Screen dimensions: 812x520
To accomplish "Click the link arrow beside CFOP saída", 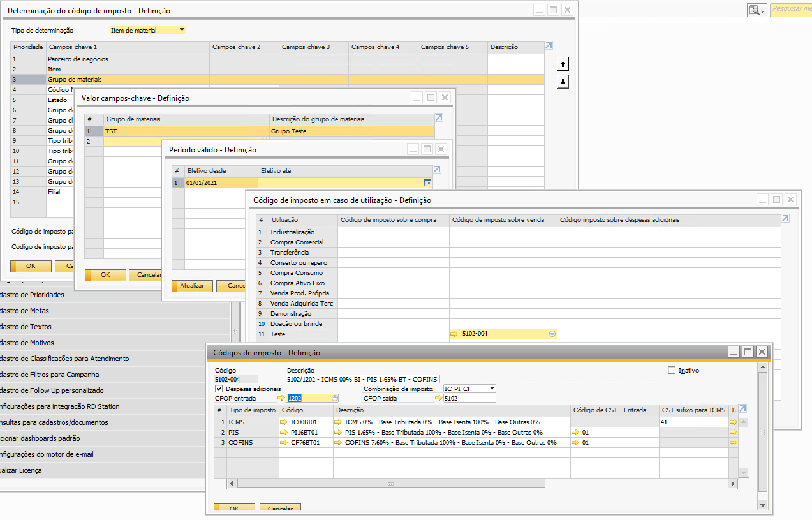I will pyautogui.click(x=438, y=398).
